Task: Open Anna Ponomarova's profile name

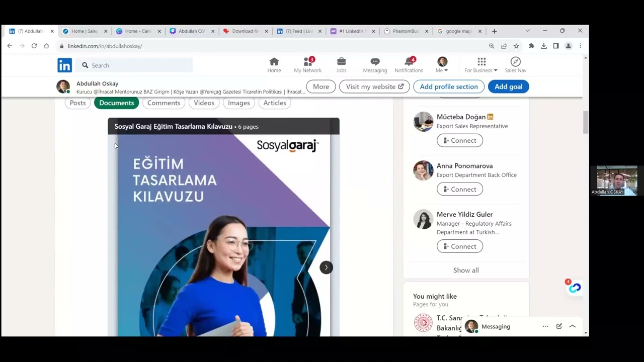Action: 464,165
